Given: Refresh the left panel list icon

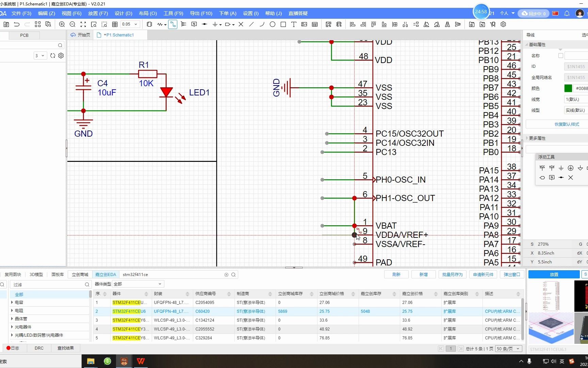Looking at the screenshot, I should [x=53, y=56].
